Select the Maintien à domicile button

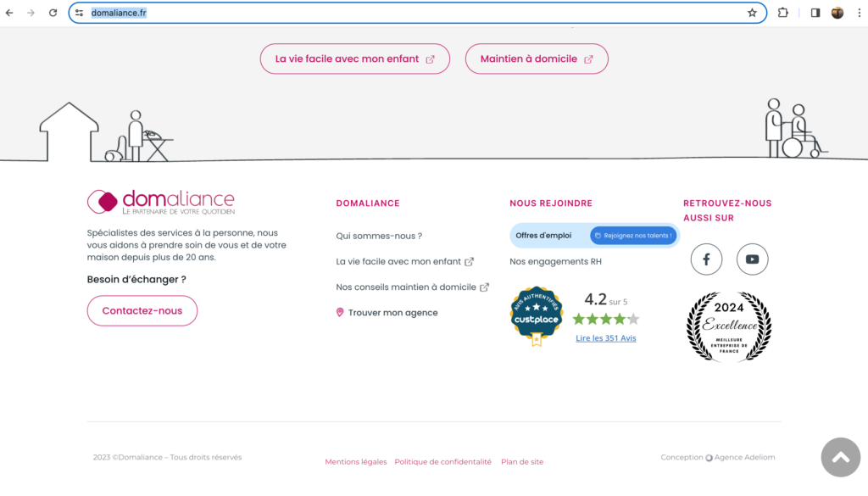coord(537,59)
